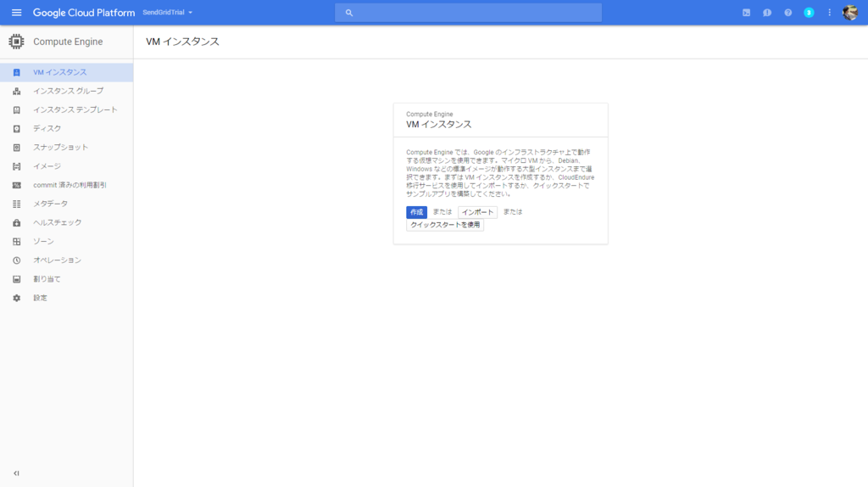
Task: Click the VM インスタンス card heading
Action: 439,125
